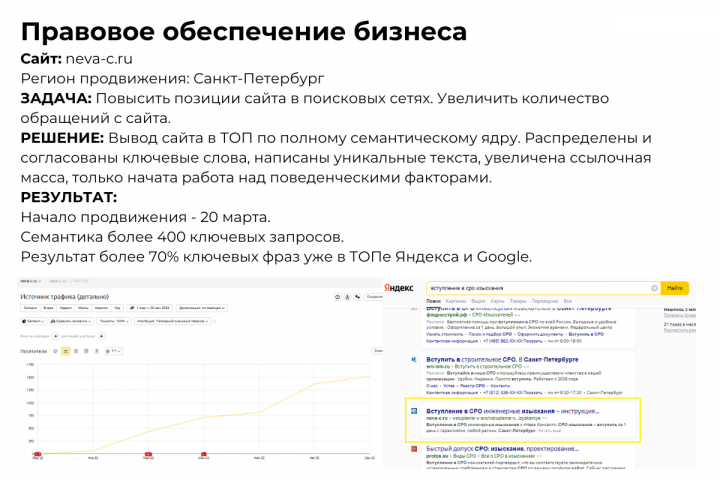Screen dimensions: 720x480
Task: Click the 'Посетители' metric label
Action: pyautogui.click(x=34, y=351)
